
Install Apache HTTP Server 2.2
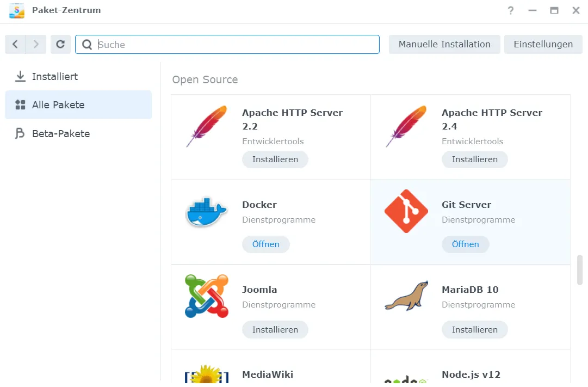pos(275,159)
